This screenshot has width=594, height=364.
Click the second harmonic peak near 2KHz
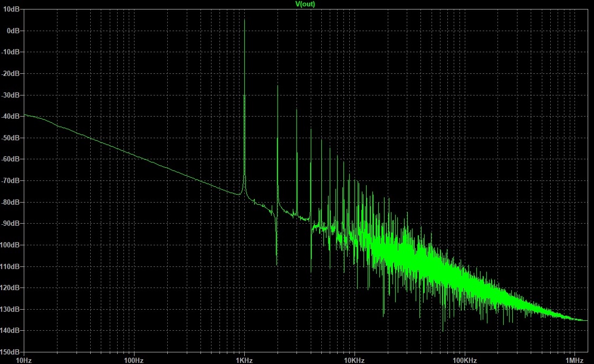[x=277, y=87]
